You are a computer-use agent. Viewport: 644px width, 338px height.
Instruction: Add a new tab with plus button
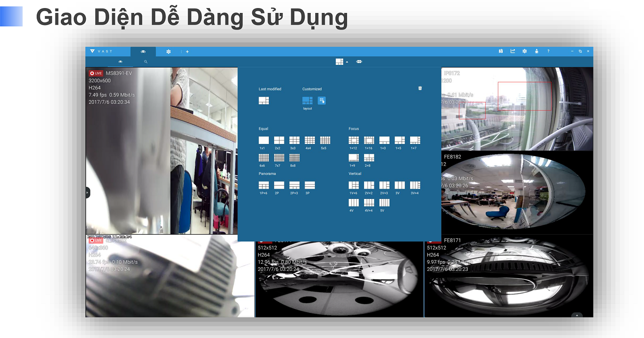point(187,52)
